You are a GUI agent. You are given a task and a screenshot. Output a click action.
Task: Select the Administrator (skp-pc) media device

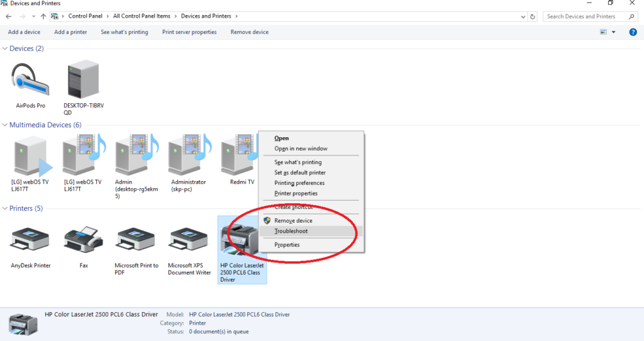[x=189, y=155]
